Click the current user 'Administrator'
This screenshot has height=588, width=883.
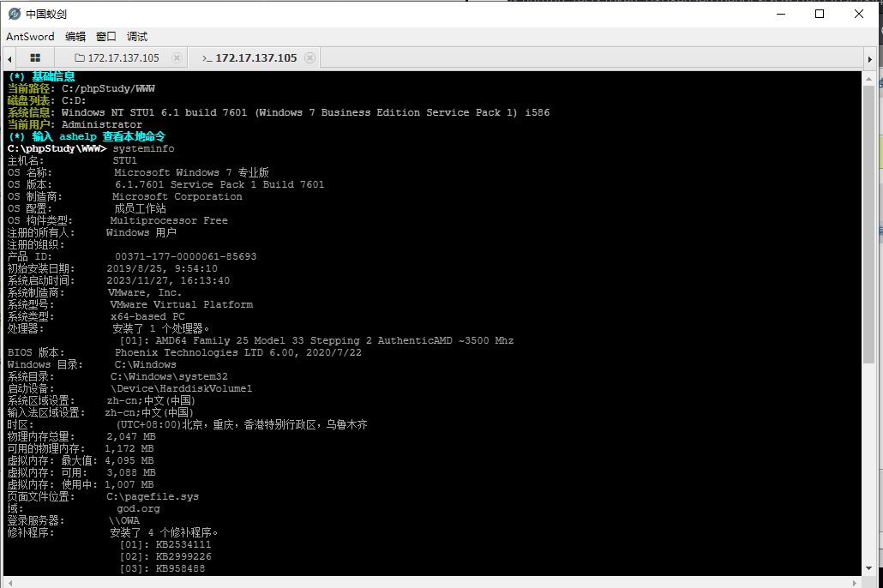pyautogui.click(x=102, y=124)
